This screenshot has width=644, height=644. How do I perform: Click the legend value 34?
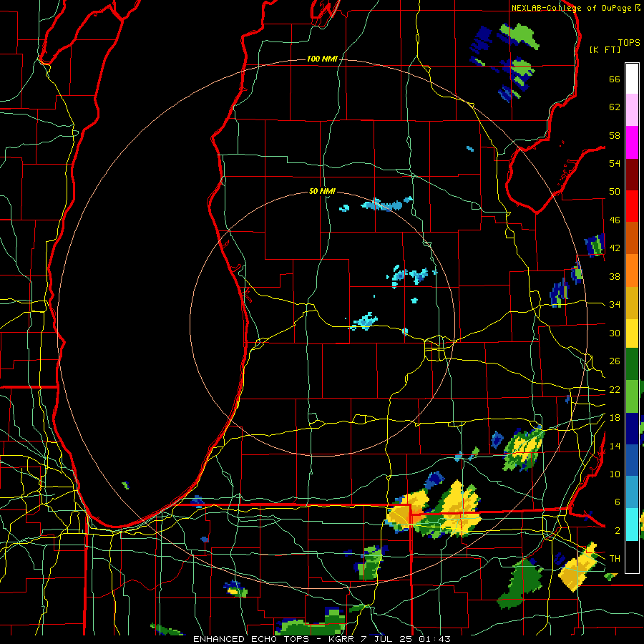point(615,304)
